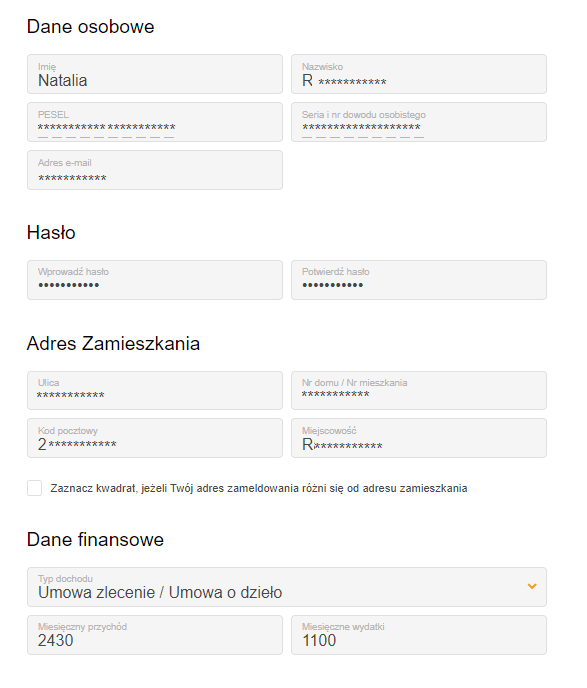The height and width of the screenshot is (688, 587).
Task: Click the Adres Zamieszkania heading
Action: tap(113, 343)
